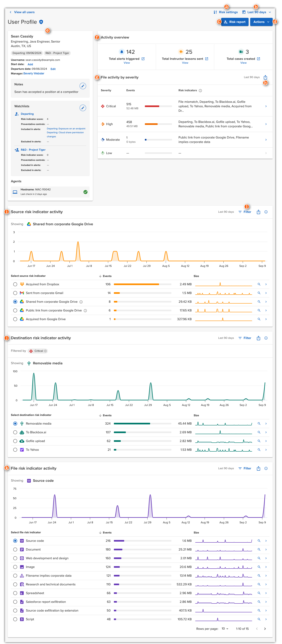Open manager Beverly Webster's profile link
Image resolution: width=282 pixels, height=644 pixels.
[34, 73]
